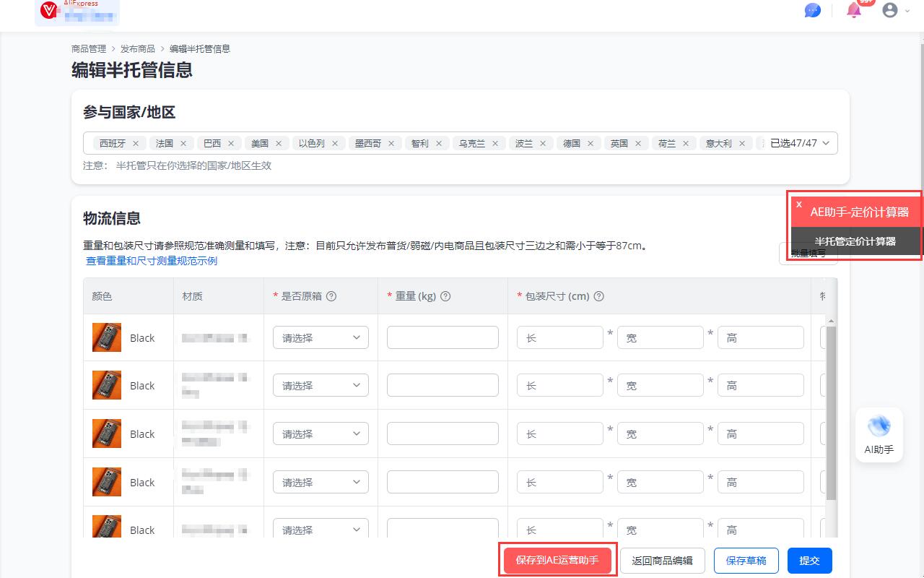
Task: Click the help icon next to 重量(kg)
Action: [446, 296]
